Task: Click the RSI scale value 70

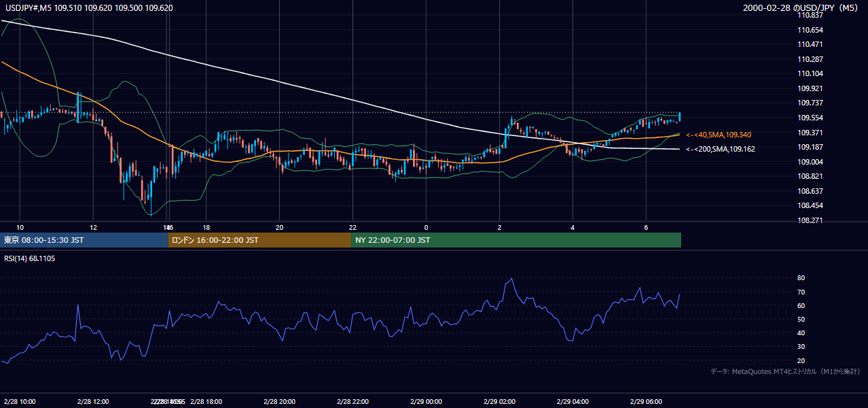Action: [801, 292]
